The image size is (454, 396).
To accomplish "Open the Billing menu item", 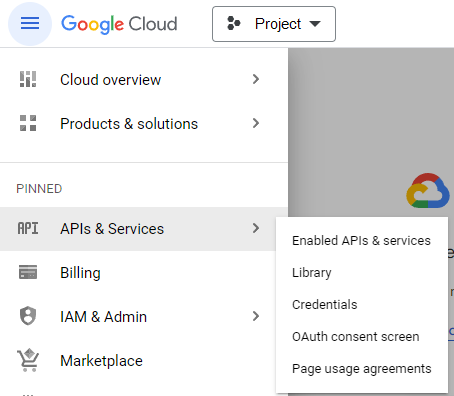I will pos(144,273).
